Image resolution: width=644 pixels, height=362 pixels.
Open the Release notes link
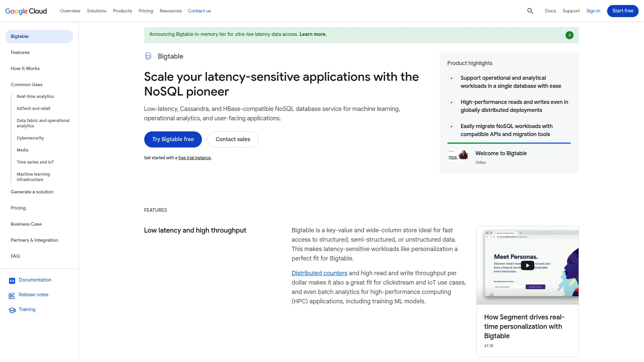[34, 295]
